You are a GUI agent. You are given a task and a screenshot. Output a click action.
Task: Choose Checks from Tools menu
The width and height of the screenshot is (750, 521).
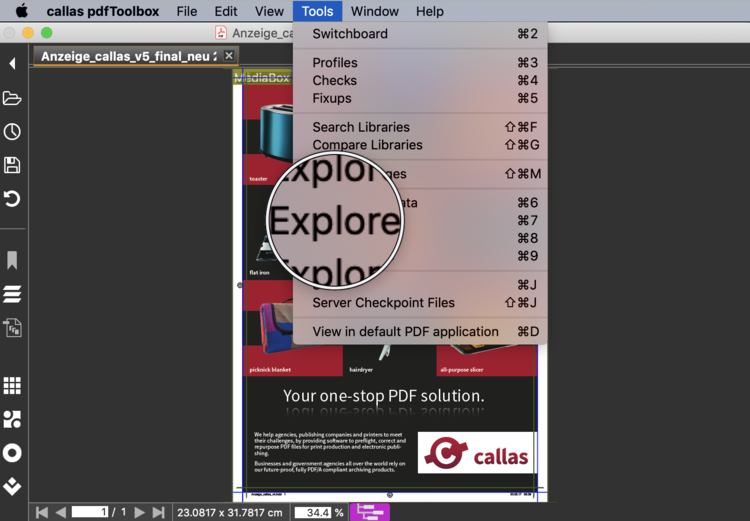point(420,80)
